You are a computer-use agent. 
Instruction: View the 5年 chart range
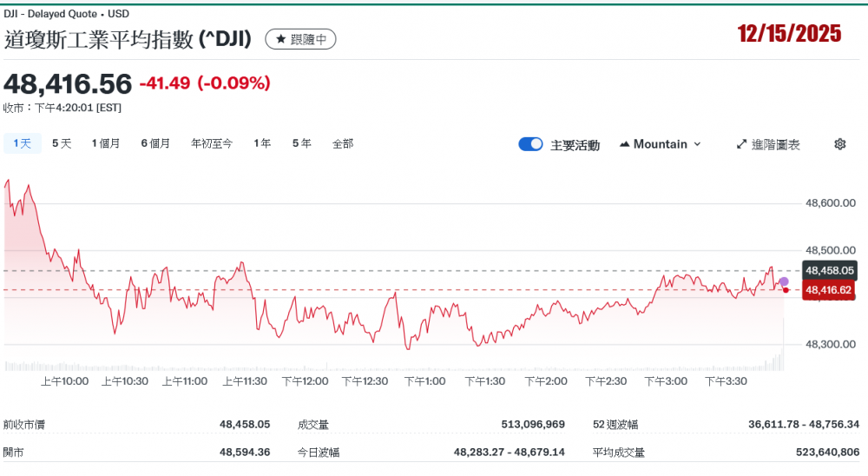301,143
